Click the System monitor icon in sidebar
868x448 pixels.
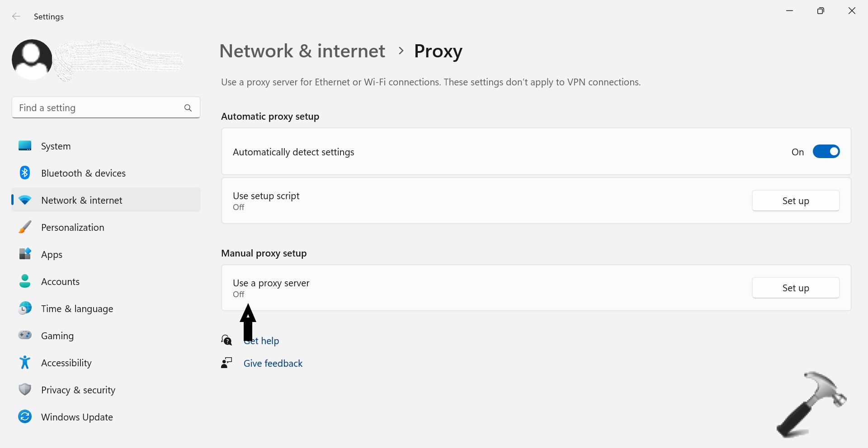[x=25, y=146]
